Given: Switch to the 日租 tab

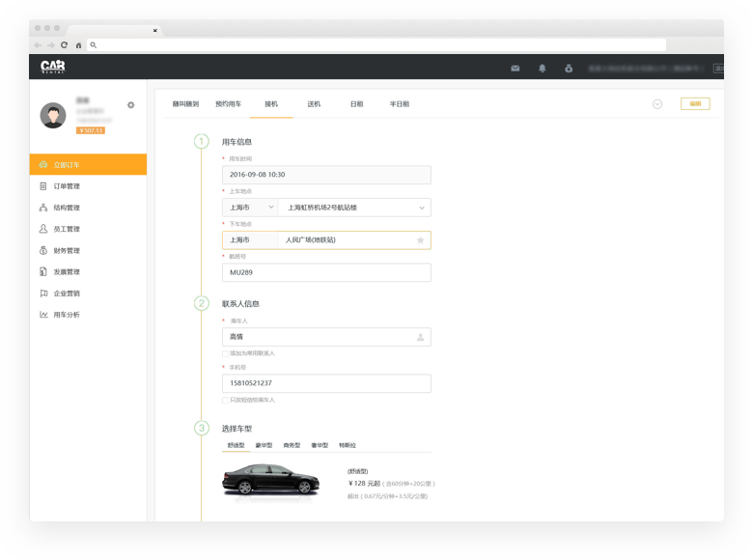Looking at the screenshot, I should 357,103.
